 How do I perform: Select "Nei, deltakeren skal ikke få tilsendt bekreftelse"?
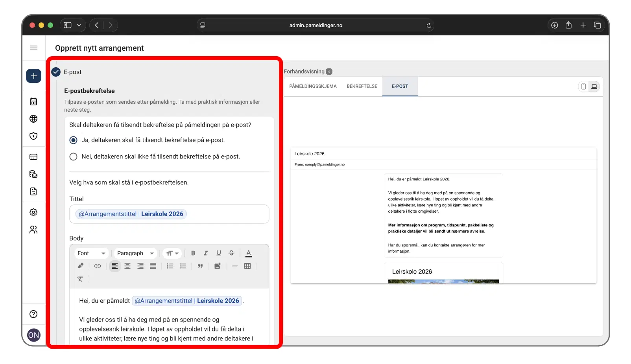click(x=73, y=156)
